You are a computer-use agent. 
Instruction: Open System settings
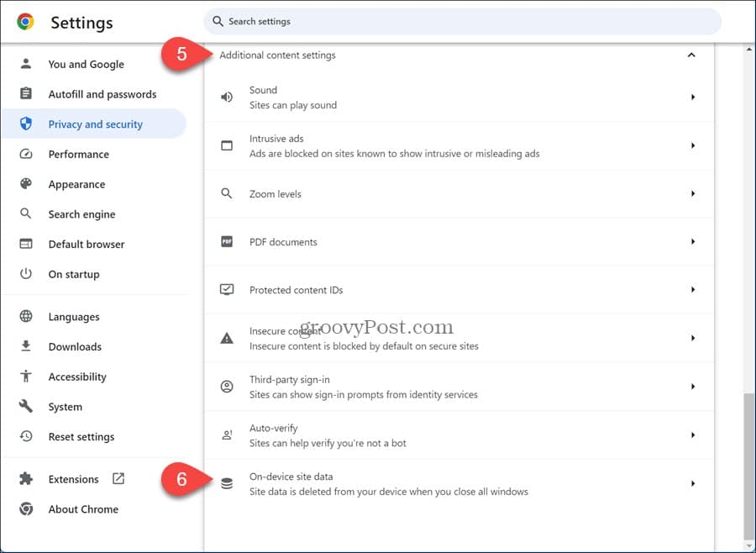click(94, 406)
